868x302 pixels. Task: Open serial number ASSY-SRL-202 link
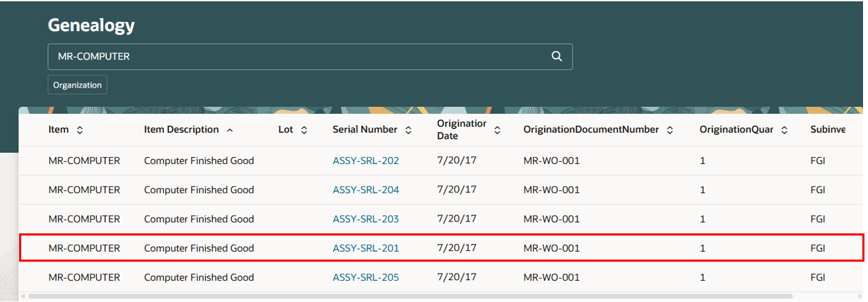(x=365, y=161)
